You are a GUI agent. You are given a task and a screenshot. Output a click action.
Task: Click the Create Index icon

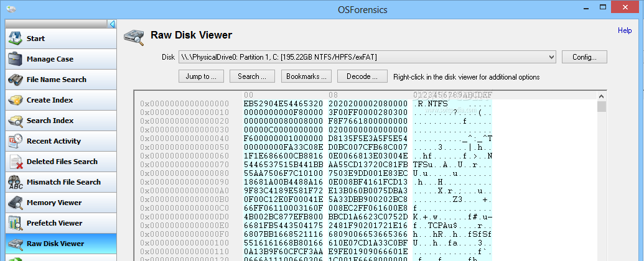(15, 99)
